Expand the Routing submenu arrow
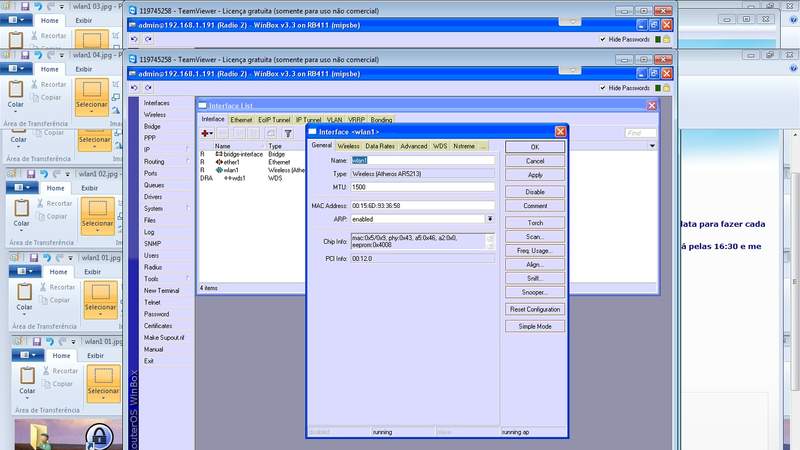Viewport: 800px width, 450px height. (x=188, y=161)
